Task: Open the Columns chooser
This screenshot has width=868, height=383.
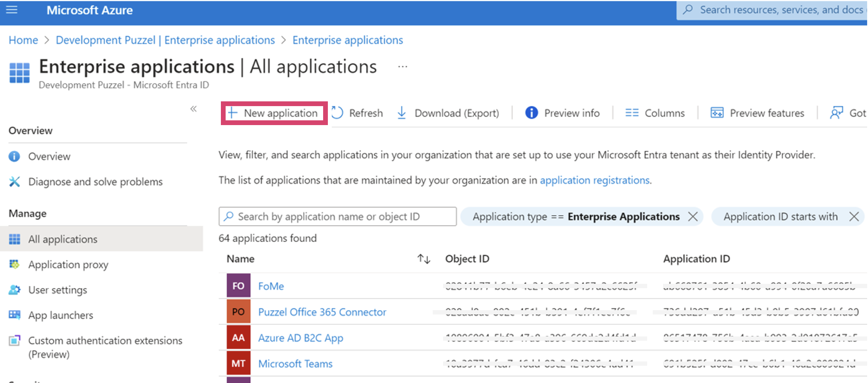Action: [655, 113]
